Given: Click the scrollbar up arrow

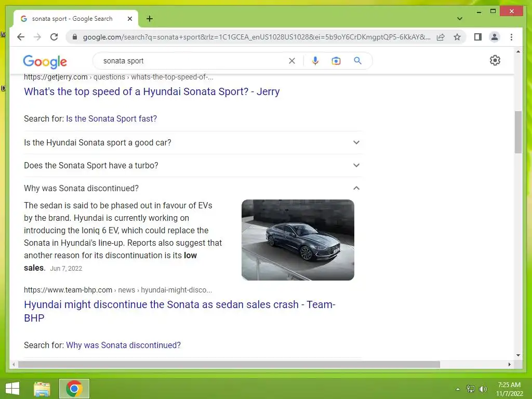Looking at the screenshot, I should click(518, 51).
